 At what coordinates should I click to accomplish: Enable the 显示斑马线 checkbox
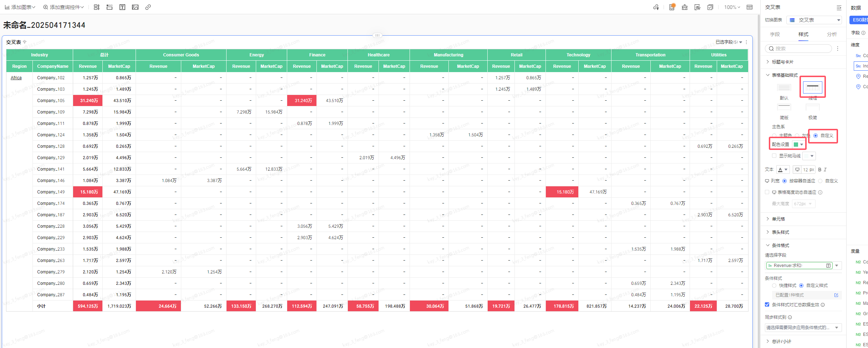click(x=774, y=156)
